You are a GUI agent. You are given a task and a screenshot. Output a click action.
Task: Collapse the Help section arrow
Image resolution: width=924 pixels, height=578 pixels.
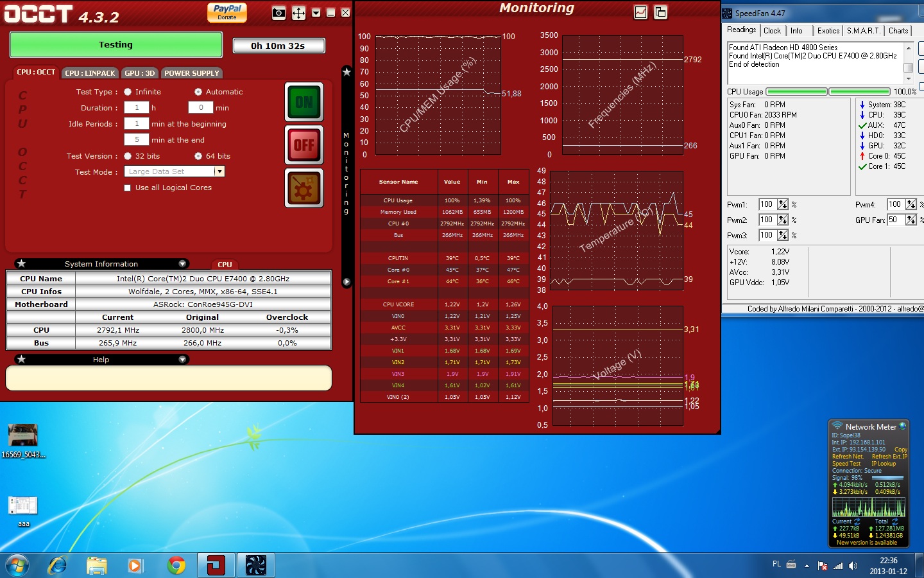tap(182, 359)
